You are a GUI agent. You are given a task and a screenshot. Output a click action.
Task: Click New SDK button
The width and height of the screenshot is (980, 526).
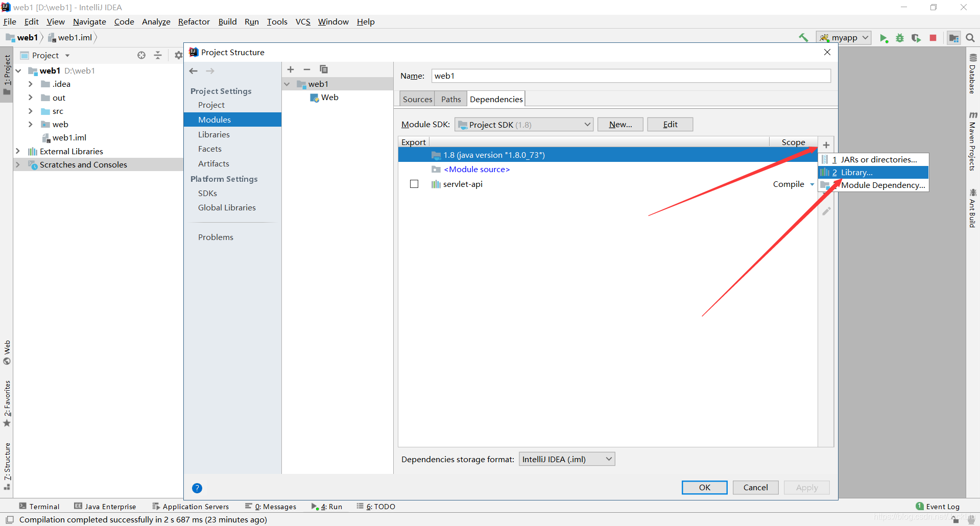tap(620, 125)
